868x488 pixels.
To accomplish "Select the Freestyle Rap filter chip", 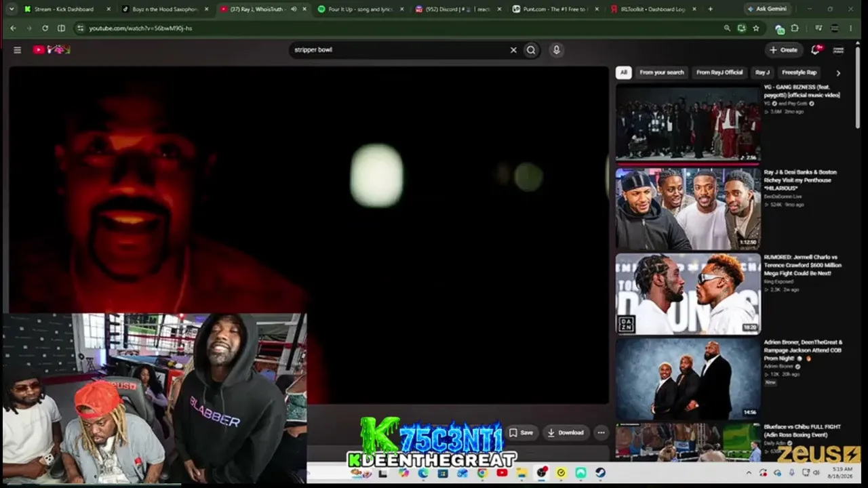I will 800,73.
